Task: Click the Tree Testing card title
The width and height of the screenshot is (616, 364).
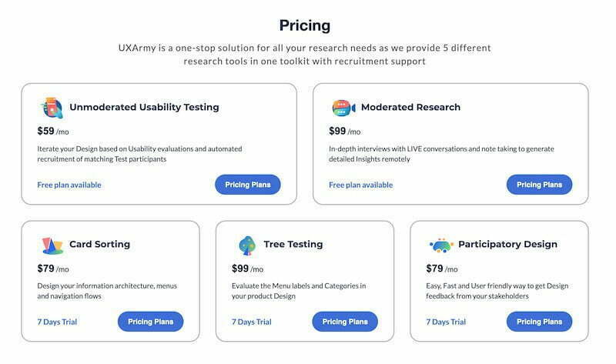Action: tap(293, 244)
